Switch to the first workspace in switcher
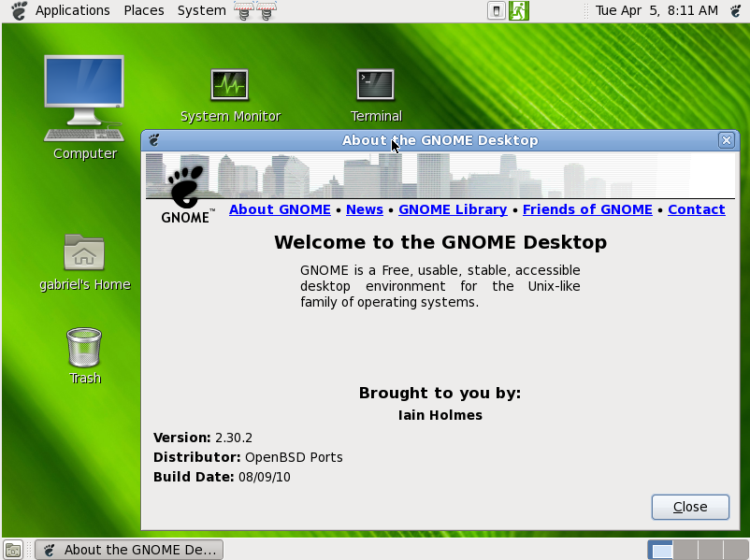 (x=660, y=550)
